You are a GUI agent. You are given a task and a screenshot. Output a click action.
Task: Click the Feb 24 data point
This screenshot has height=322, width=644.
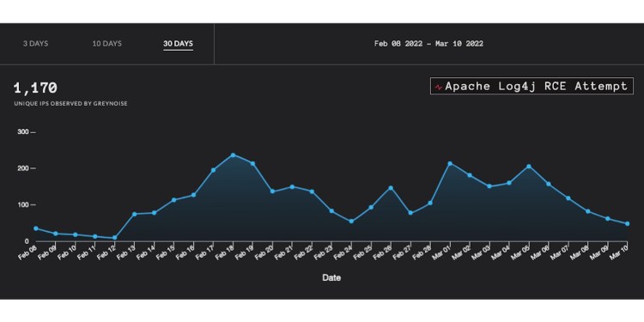point(351,222)
